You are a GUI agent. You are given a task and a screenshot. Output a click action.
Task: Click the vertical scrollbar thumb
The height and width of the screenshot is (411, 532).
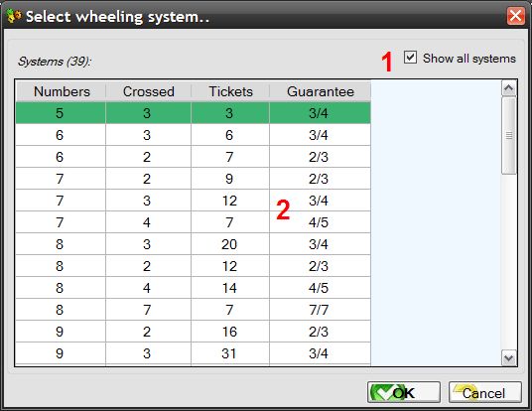(508, 136)
